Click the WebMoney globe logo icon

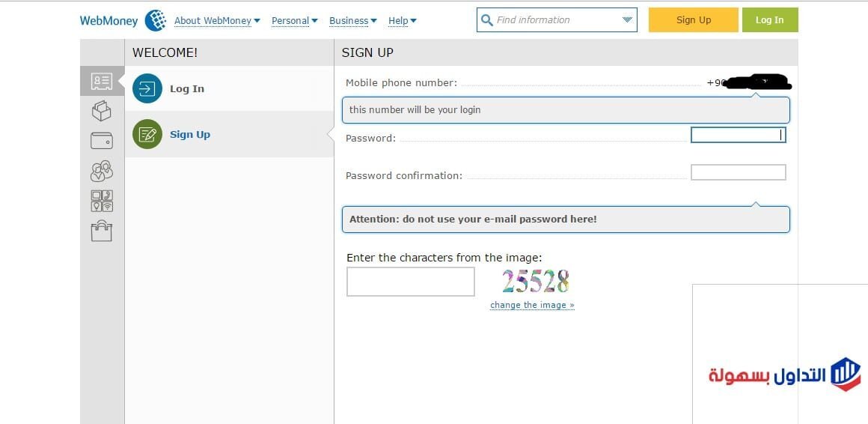tap(156, 20)
